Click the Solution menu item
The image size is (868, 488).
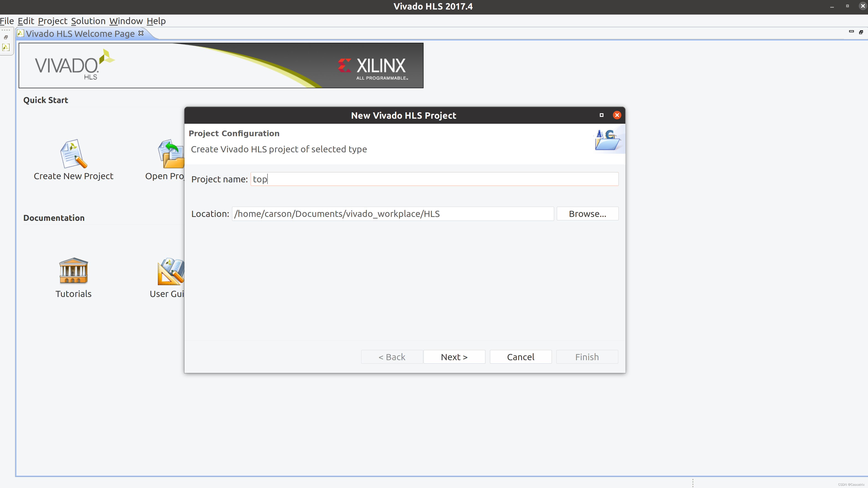point(88,21)
